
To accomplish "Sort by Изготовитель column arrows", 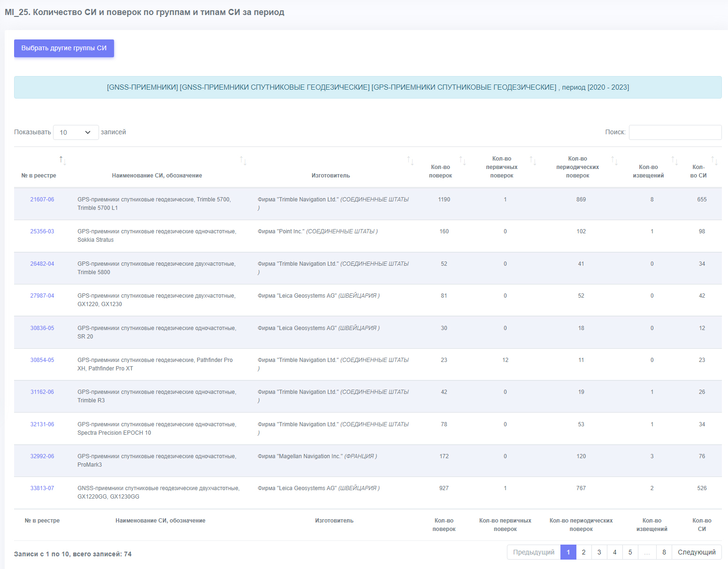I will pos(410,161).
